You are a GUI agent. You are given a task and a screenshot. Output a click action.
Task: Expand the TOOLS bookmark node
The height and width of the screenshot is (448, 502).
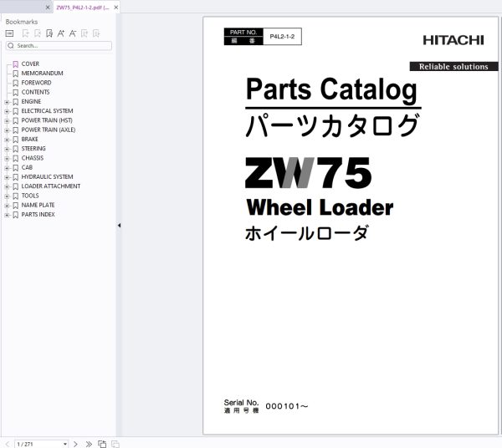coord(7,196)
